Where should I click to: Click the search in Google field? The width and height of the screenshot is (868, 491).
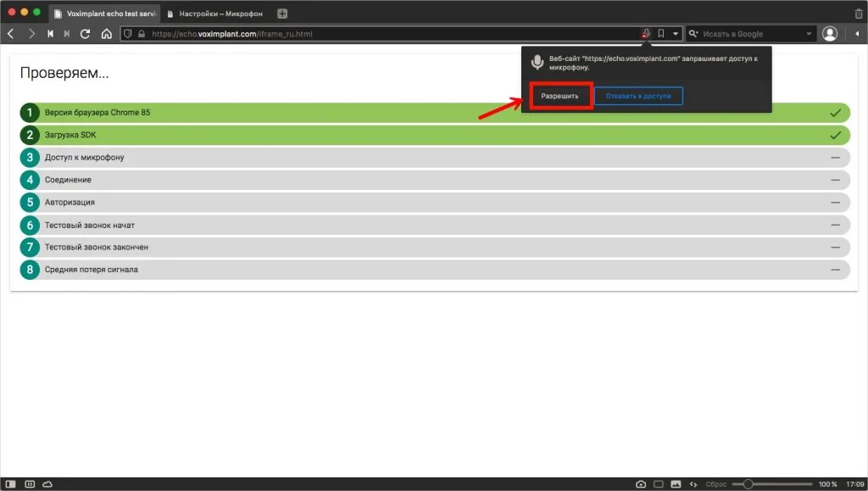pos(753,34)
